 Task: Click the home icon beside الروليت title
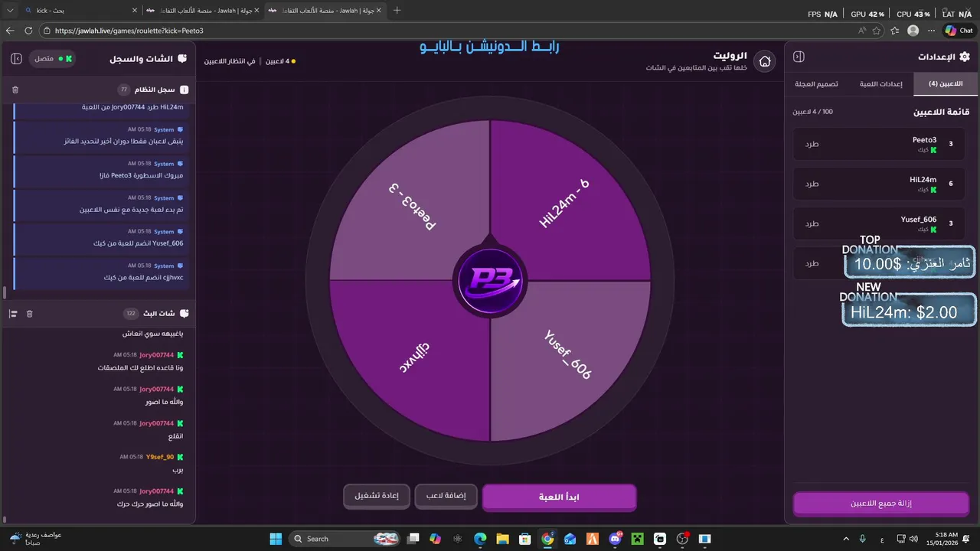pos(764,61)
